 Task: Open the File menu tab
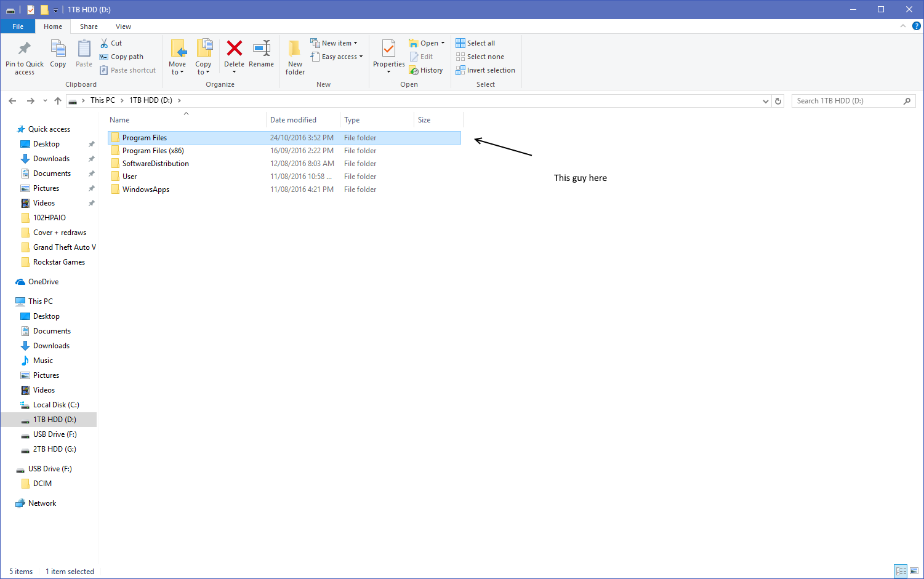(x=18, y=26)
